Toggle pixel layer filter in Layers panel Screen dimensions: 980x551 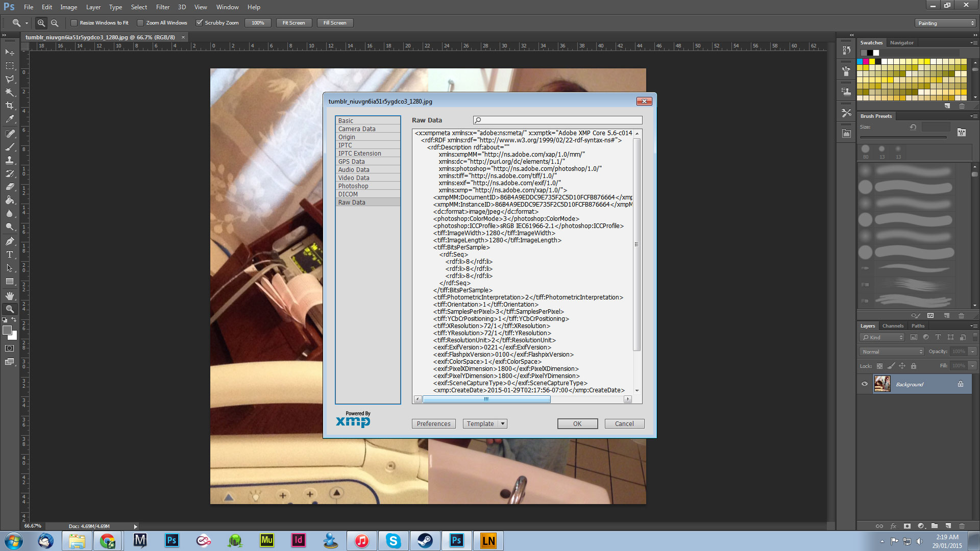(x=914, y=337)
